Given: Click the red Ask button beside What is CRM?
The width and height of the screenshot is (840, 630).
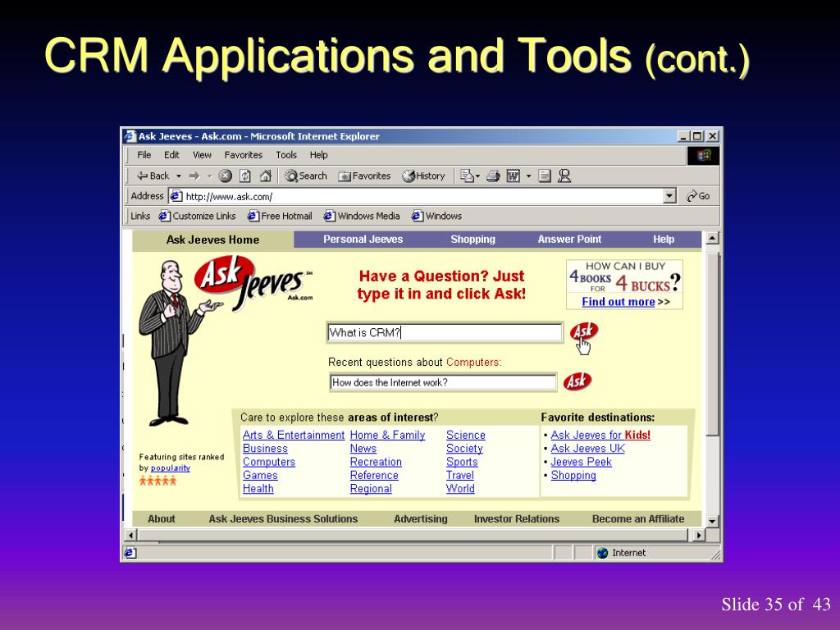Looking at the screenshot, I should (x=584, y=331).
